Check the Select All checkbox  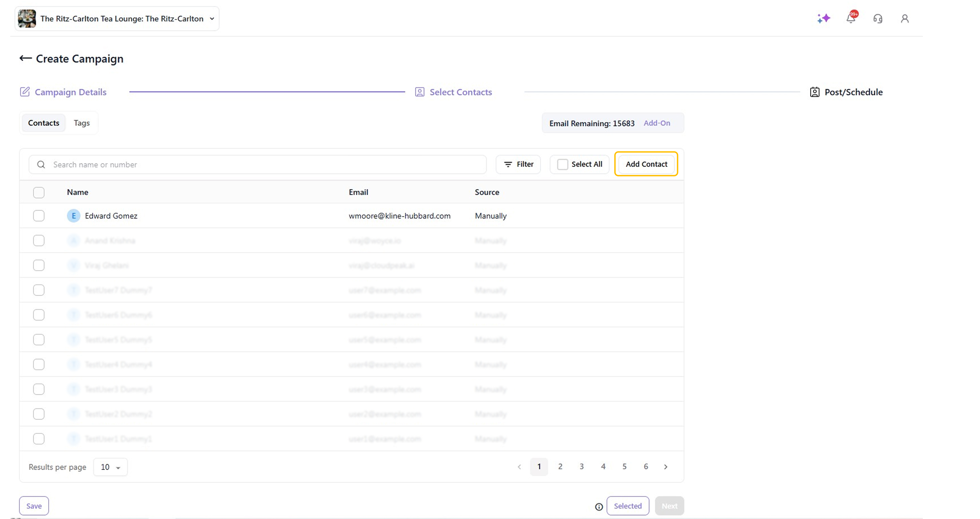click(x=562, y=164)
